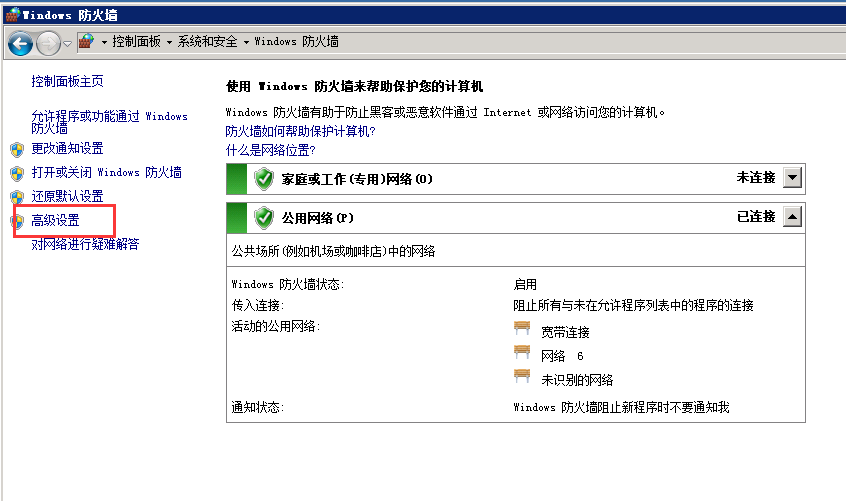The image size is (846, 501).
Task: Click Windows 防火墙阻止新程序时不要通知我 value
Action: pos(621,407)
